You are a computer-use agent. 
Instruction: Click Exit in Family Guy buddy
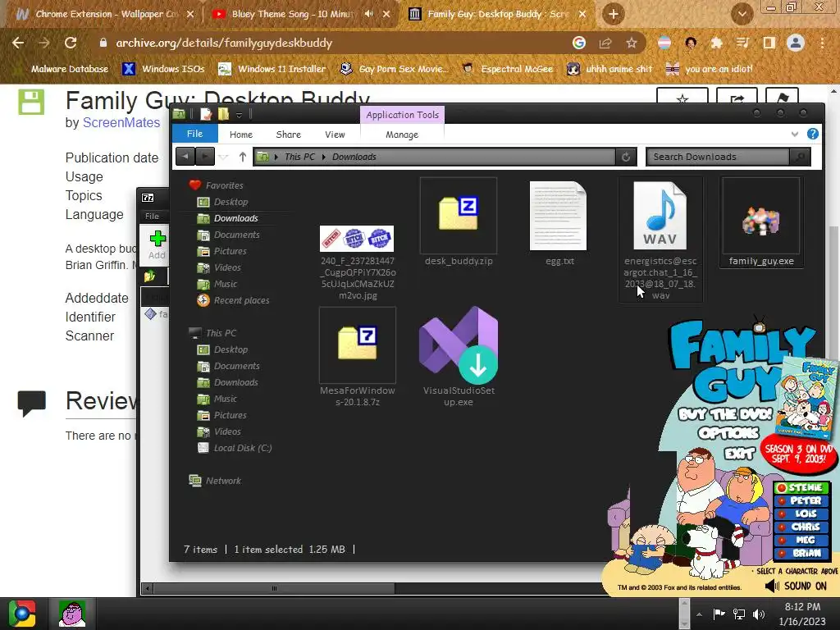pyautogui.click(x=739, y=454)
